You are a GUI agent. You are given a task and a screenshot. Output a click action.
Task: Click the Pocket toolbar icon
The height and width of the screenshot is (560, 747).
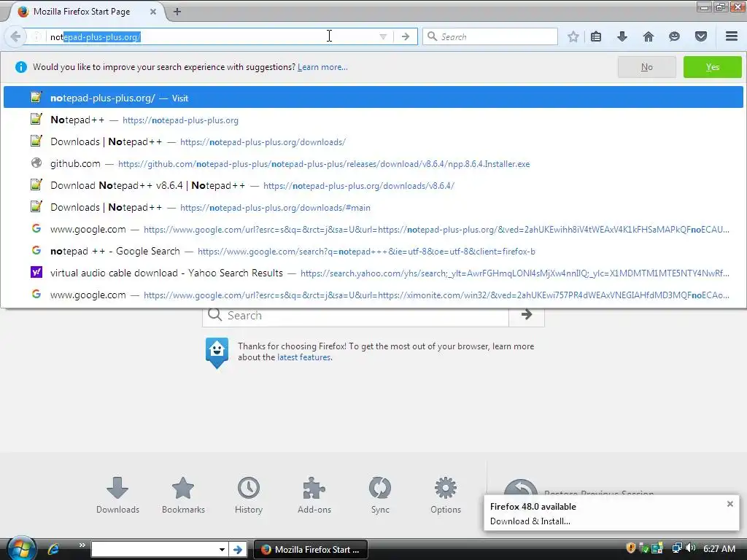click(701, 36)
